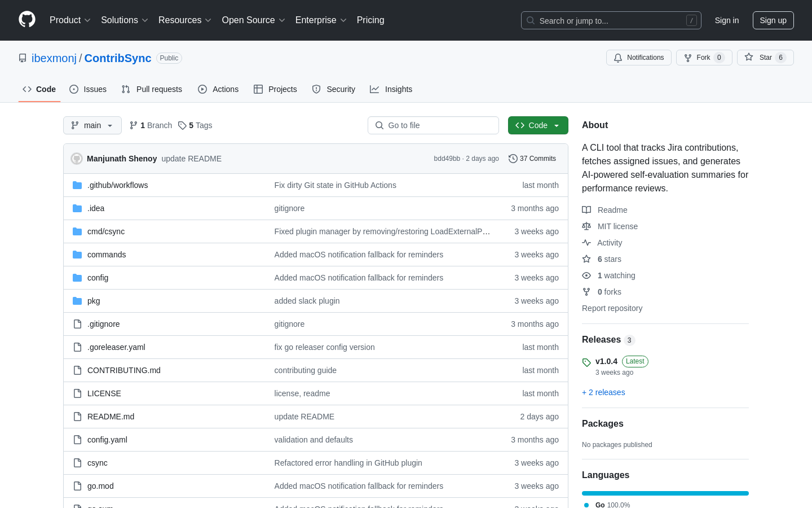
Task: Switch to the Actions tab
Action: pyautogui.click(x=218, y=89)
